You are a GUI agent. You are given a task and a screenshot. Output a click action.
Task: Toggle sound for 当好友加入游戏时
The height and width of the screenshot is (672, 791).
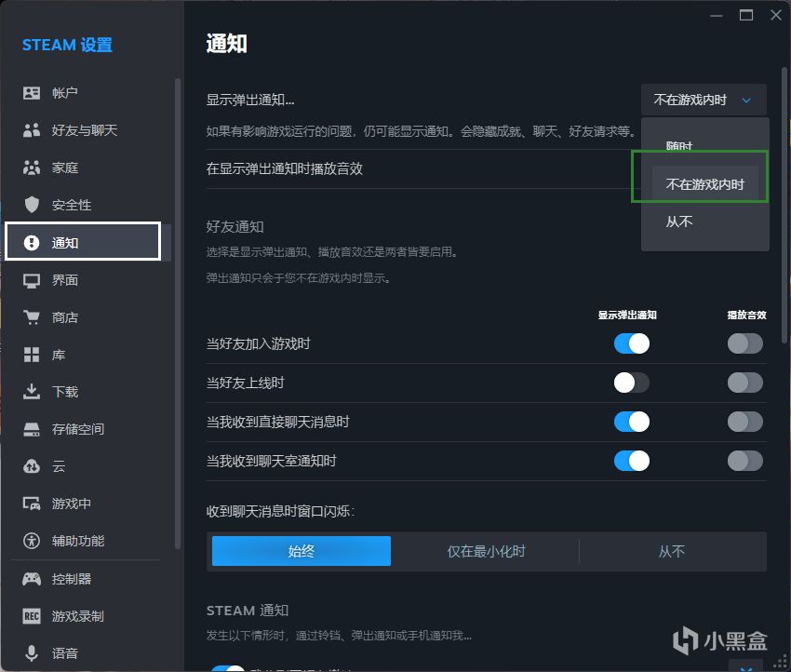point(744,343)
